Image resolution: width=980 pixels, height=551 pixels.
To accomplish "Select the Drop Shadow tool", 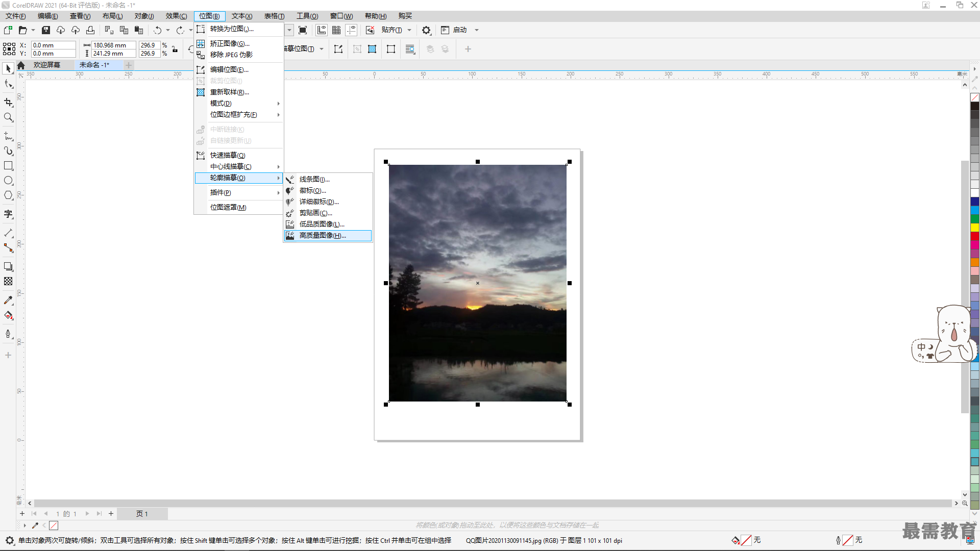I will click(x=8, y=266).
